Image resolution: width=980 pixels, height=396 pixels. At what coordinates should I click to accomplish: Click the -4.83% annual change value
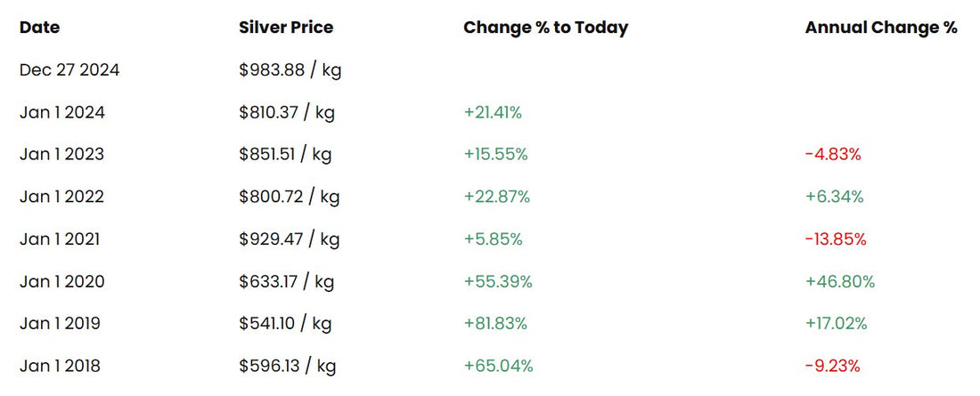pyautogui.click(x=833, y=154)
